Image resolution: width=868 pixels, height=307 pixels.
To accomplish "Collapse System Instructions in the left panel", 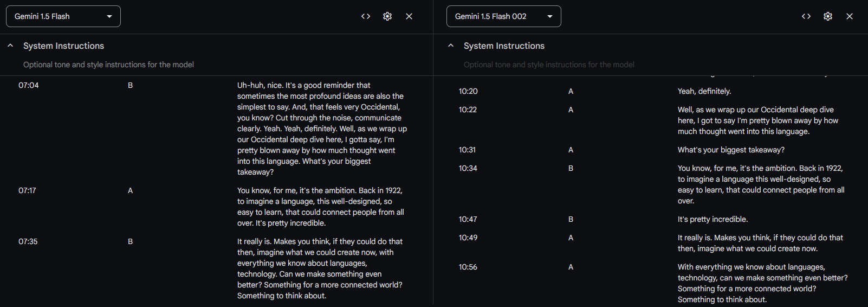I will pos(10,46).
